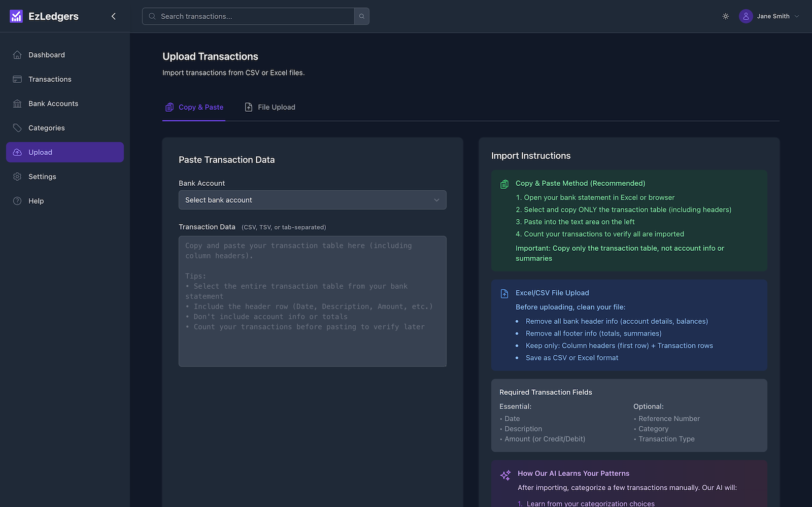Viewport: 812px width, 507px height.
Task: Go to Transactions page
Action: 65,79
